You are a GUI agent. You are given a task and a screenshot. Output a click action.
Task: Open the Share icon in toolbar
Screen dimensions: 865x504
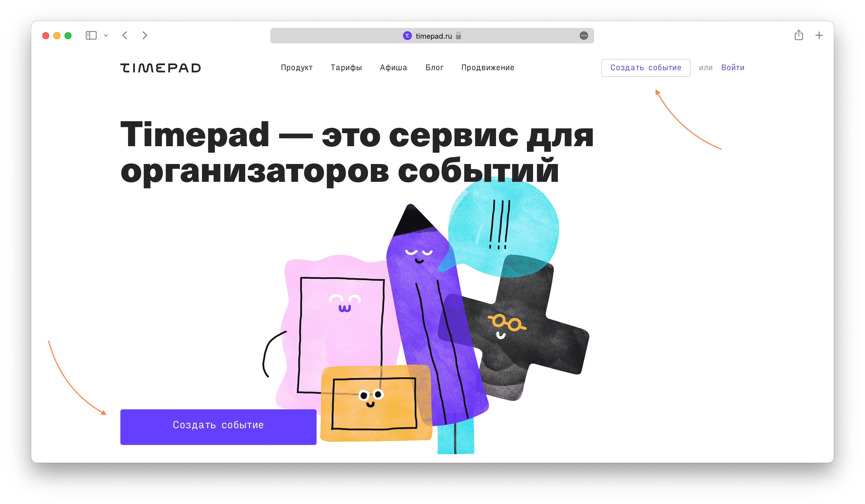click(798, 35)
